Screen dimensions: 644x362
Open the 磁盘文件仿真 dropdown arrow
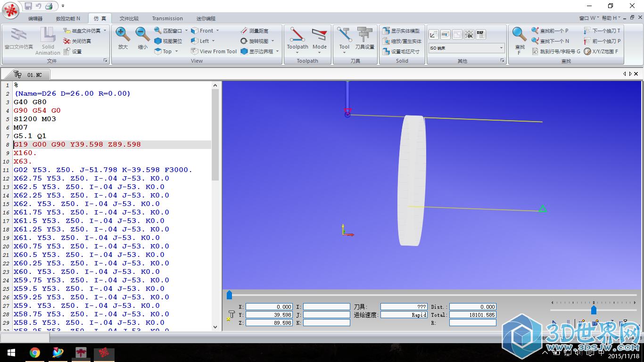[x=105, y=31]
